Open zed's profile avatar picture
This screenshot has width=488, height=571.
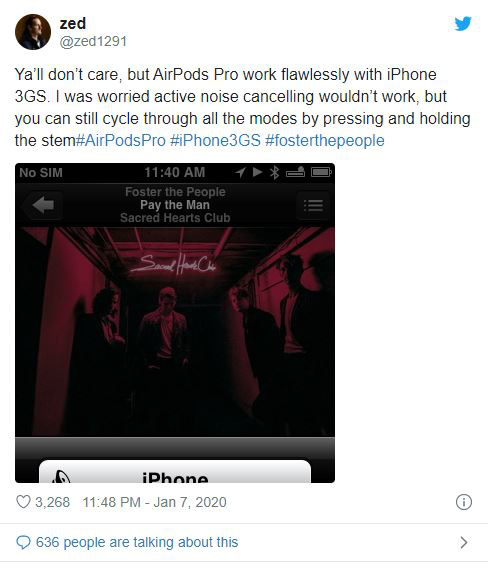(33, 32)
